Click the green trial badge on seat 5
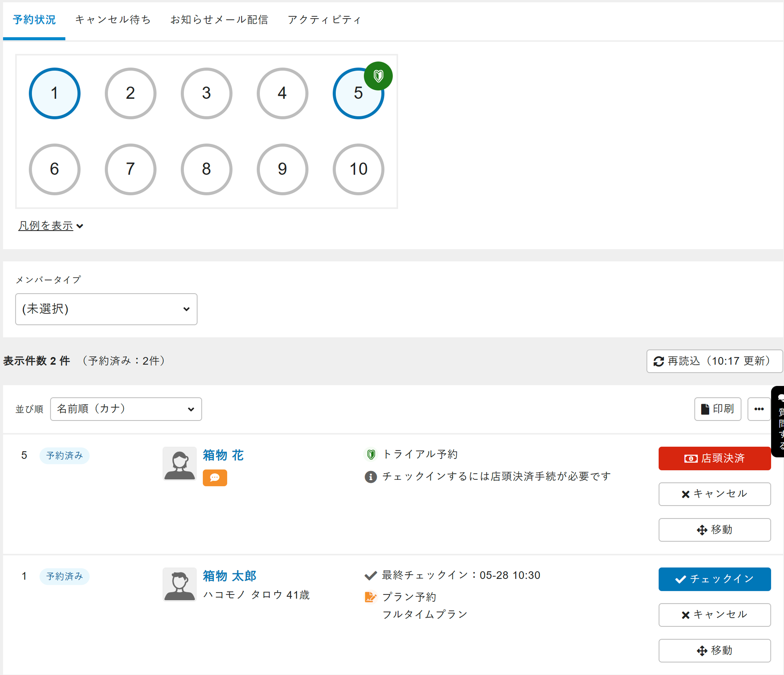The width and height of the screenshot is (784, 675). [x=378, y=76]
